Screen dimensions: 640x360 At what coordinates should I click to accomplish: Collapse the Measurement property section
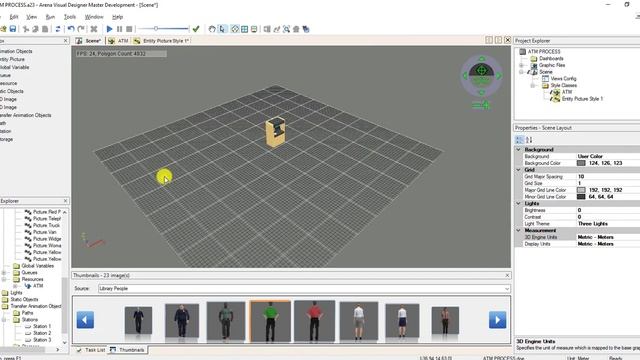point(518,230)
